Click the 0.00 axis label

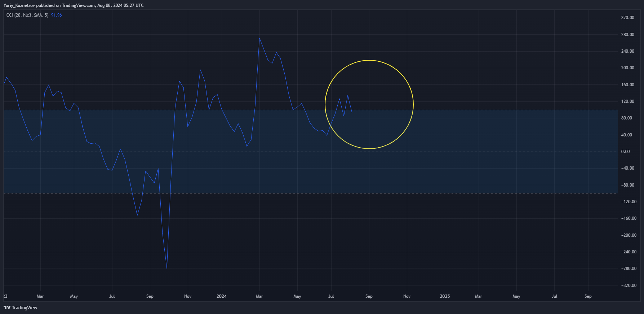coord(625,152)
